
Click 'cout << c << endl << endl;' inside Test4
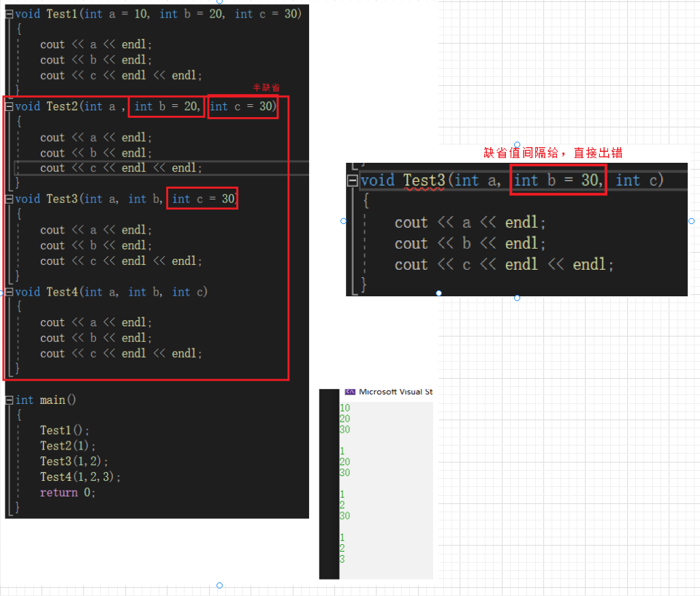121,354
